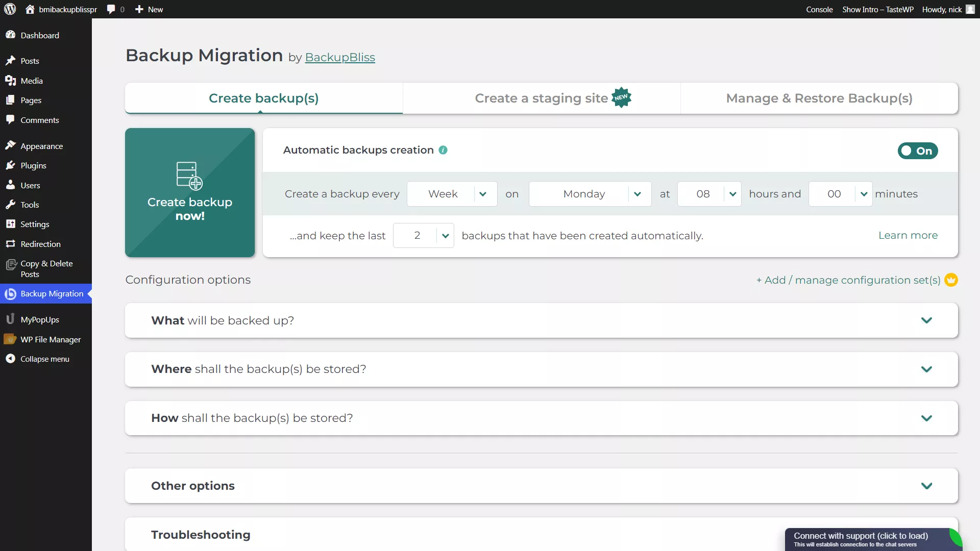The image size is (980, 551).
Task: Click the MyPopUps sidebar icon
Action: coord(10,319)
